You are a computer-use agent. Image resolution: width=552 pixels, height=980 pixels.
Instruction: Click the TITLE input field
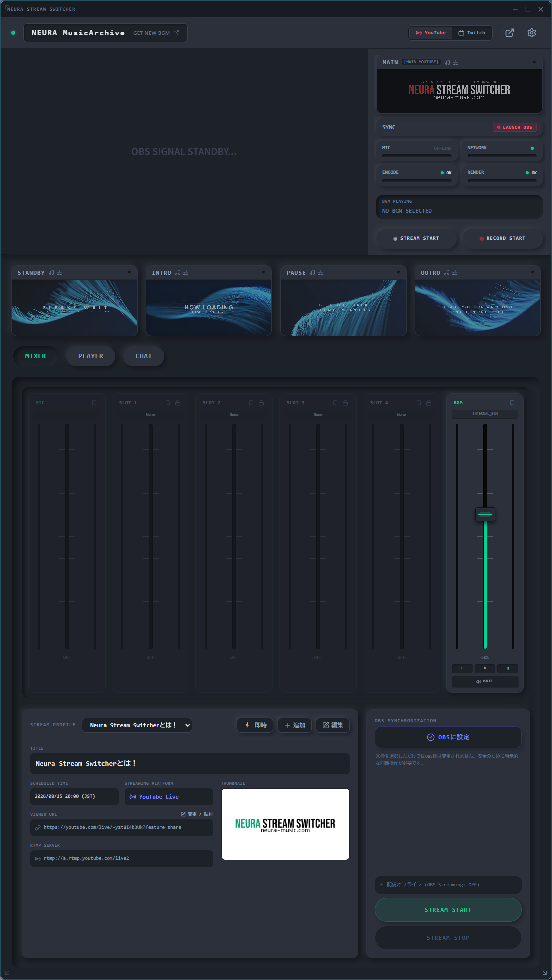pyautogui.click(x=189, y=764)
